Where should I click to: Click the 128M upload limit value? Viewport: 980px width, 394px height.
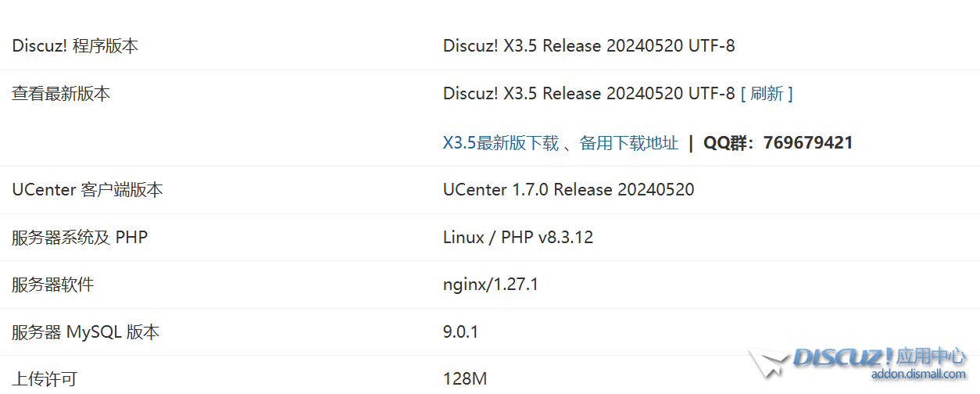464,379
